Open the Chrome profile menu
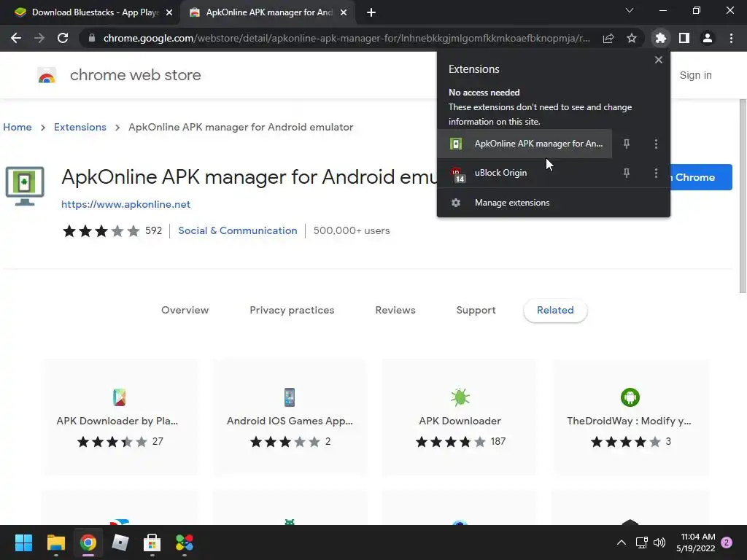This screenshot has height=560, width=747. point(708,38)
